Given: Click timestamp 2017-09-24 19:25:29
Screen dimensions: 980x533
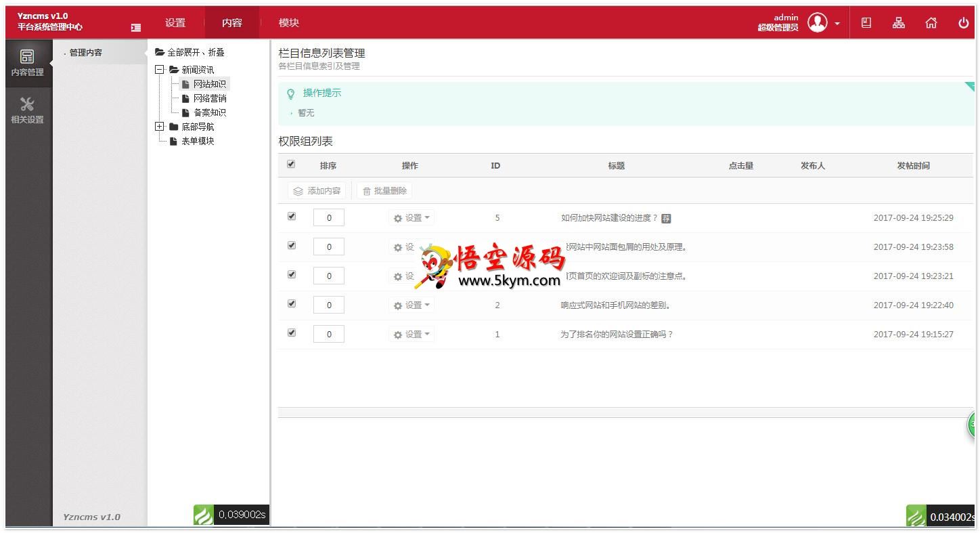Looking at the screenshot, I should pos(913,218).
